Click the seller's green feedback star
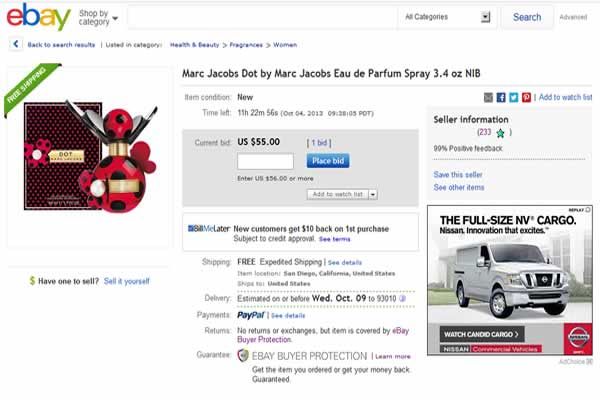 click(500, 133)
